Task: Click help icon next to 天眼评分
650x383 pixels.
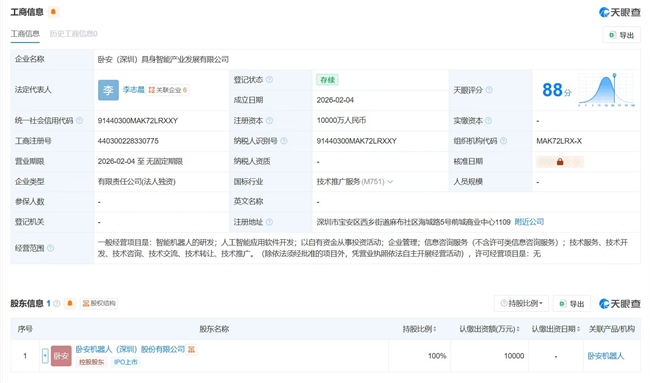Action: coord(489,90)
